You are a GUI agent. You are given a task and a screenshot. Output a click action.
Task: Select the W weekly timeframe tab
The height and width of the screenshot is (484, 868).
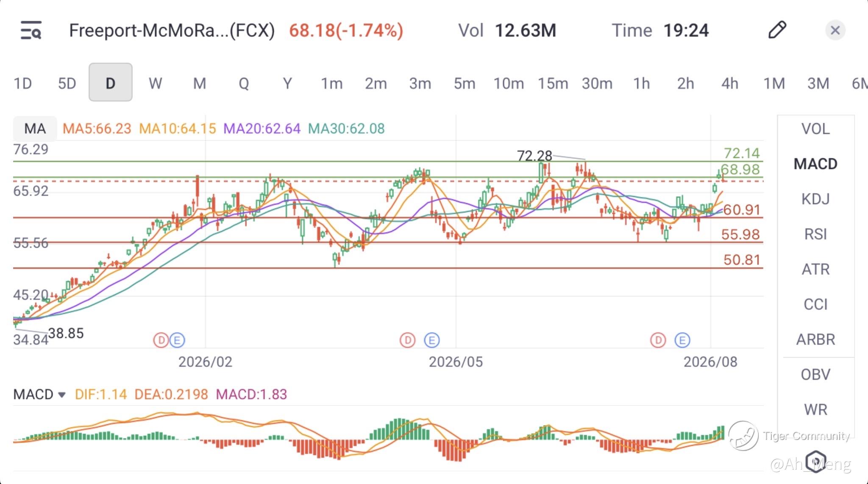[x=155, y=83]
